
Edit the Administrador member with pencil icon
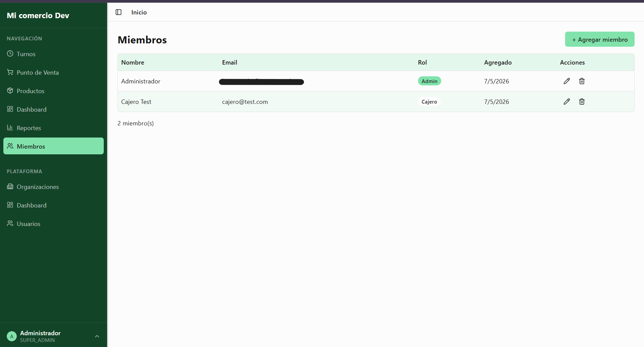coord(567,81)
